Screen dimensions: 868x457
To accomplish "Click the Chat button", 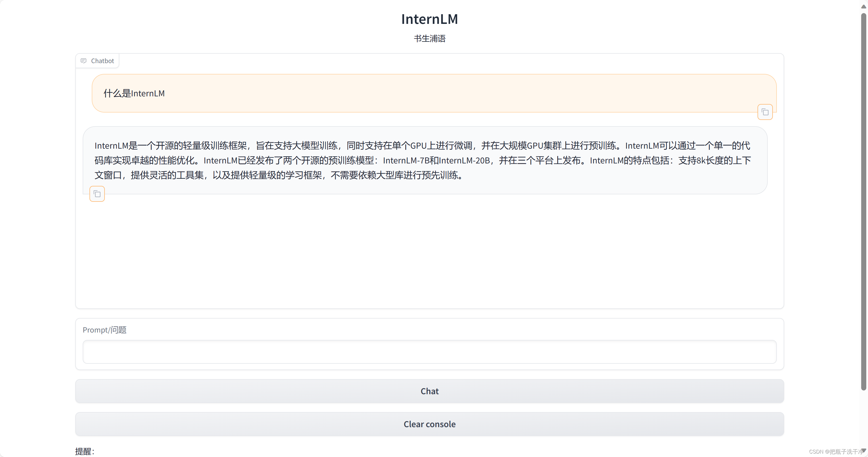I will click(x=429, y=391).
